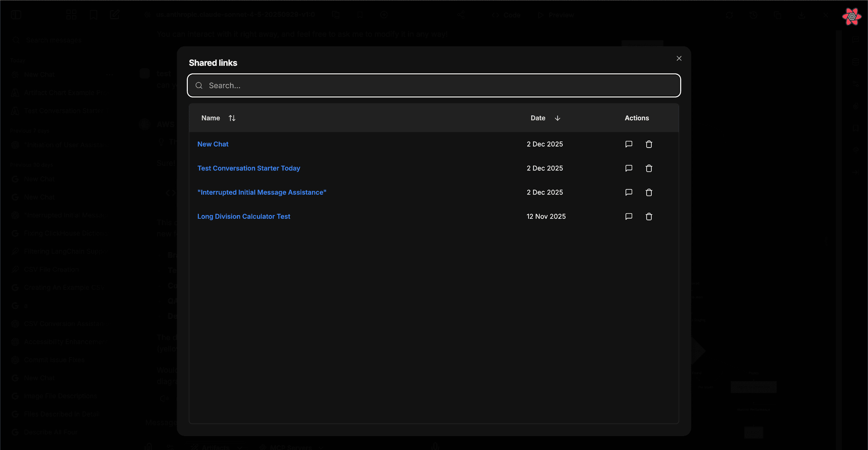Open Fixing ClickHouse Diction chat

click(59, 233)
